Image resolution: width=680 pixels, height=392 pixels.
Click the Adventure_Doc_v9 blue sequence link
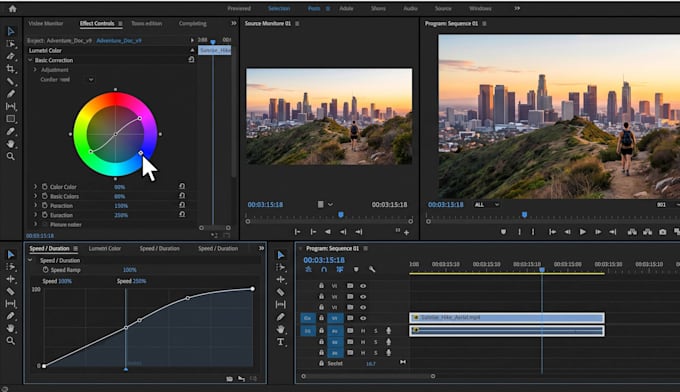pyautogui.click(x=119, y=40)
